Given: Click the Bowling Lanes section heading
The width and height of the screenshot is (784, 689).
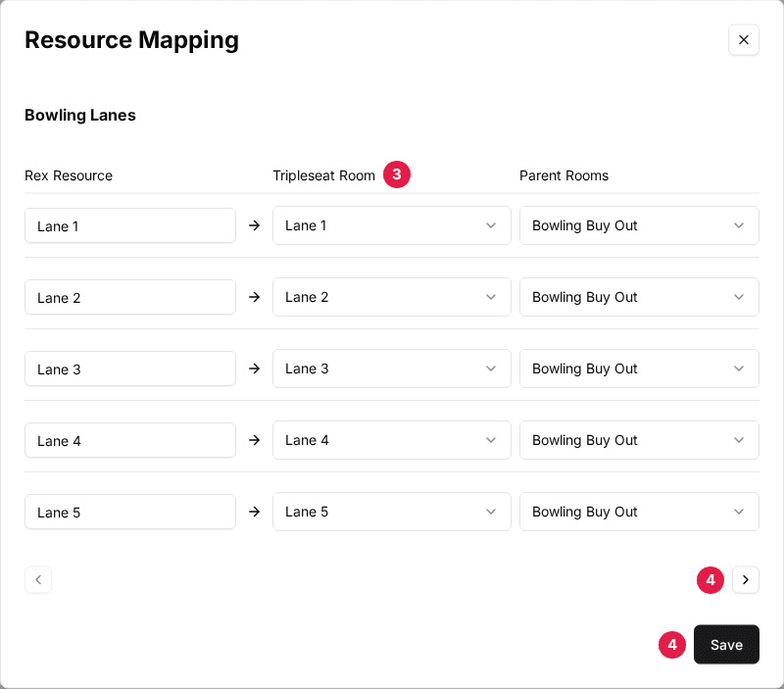Looking at the screenshot, I should (x=80, y=116).
